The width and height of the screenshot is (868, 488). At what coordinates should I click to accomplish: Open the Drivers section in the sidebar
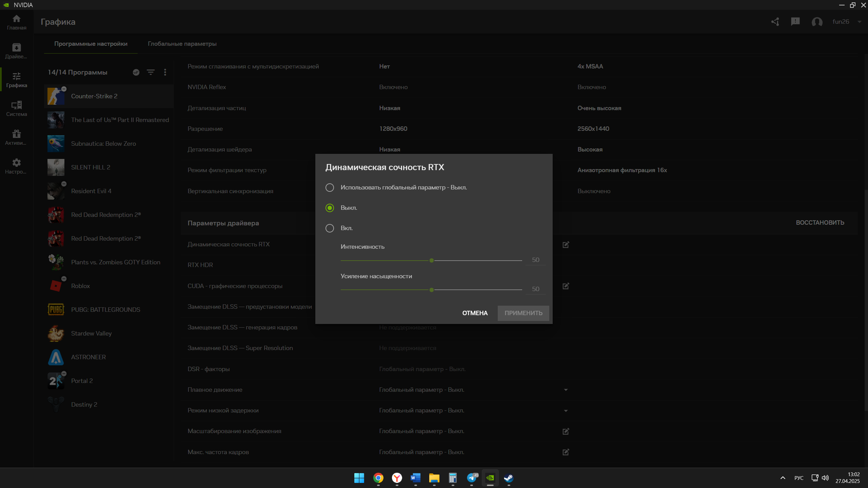(16, 51)
